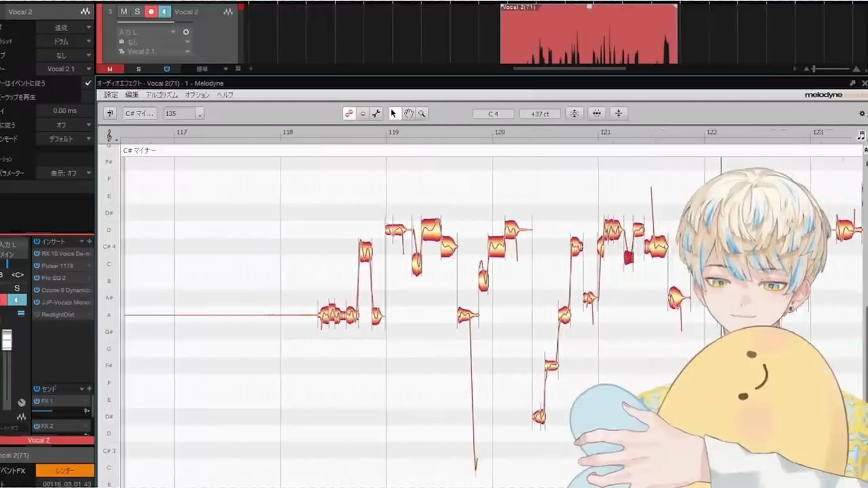This screenshot has height=488, width=868.
Task: Open Melodyne settings gear icon
Action: [x=862, y=113]
